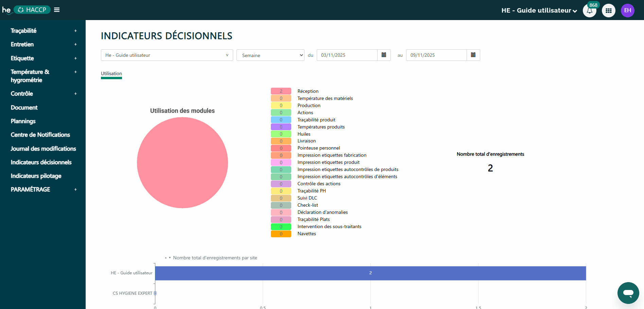Image resolution: width=644 pixels, height=309 pixels.
Task: Switch to the Utilisation tab
Action: click(x=111, y=73)
